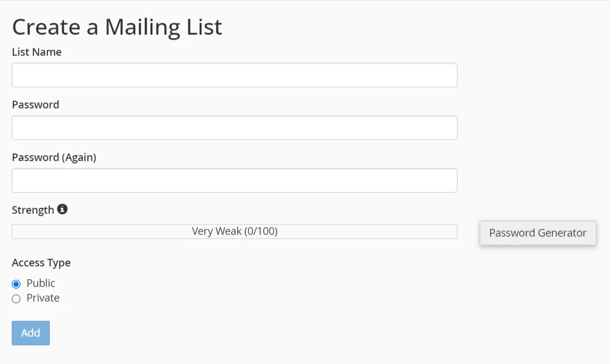Submit the mailing list form

(x=30, y=333)
